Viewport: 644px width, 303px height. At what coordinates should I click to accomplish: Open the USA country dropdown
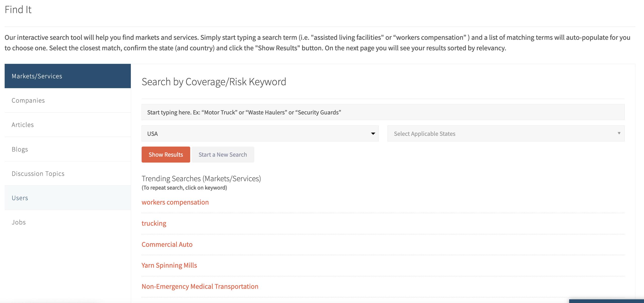coord(260,134)
